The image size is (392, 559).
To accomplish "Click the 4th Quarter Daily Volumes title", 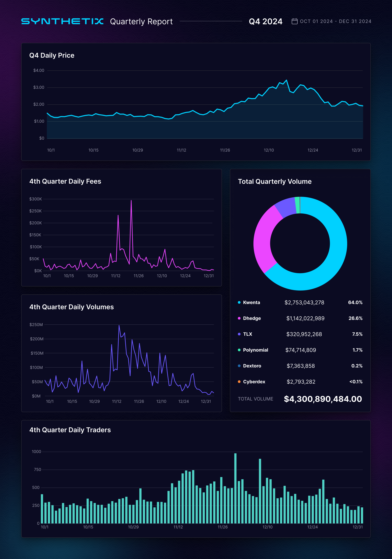I will [72, 307].
